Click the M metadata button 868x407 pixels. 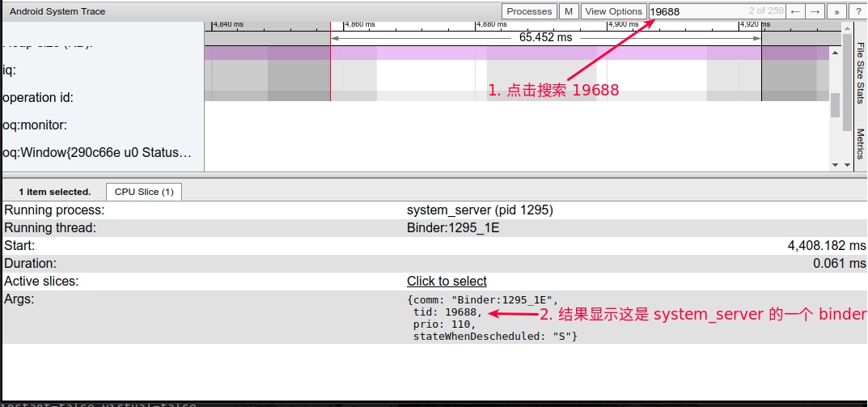(x=569, y=11)
